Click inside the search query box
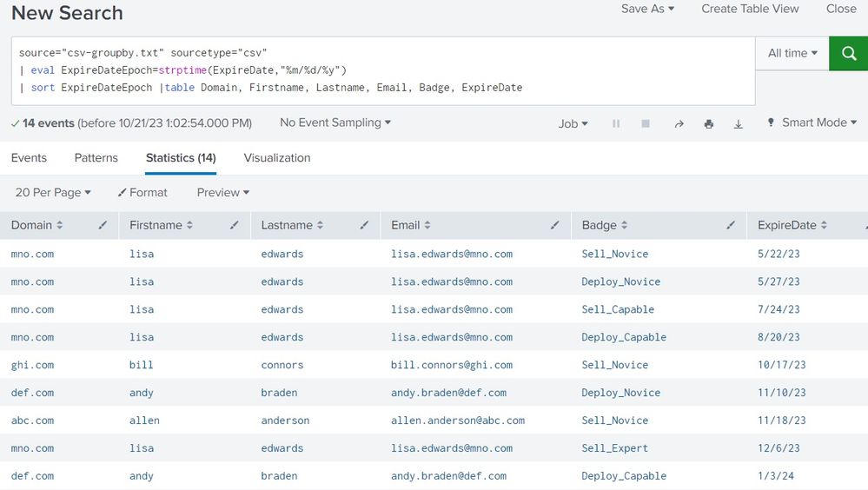This screenshot has height=490, width=868. point(382,70)
